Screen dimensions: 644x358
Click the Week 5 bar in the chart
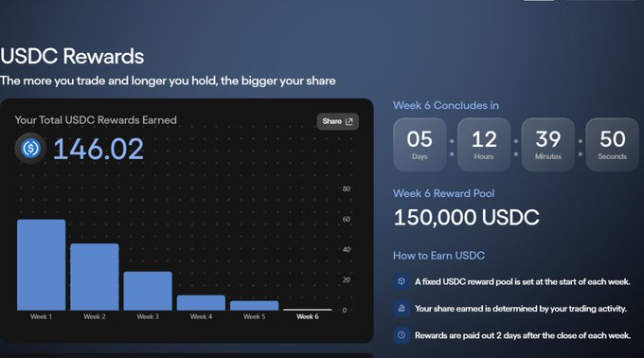(x=254, y=306)
